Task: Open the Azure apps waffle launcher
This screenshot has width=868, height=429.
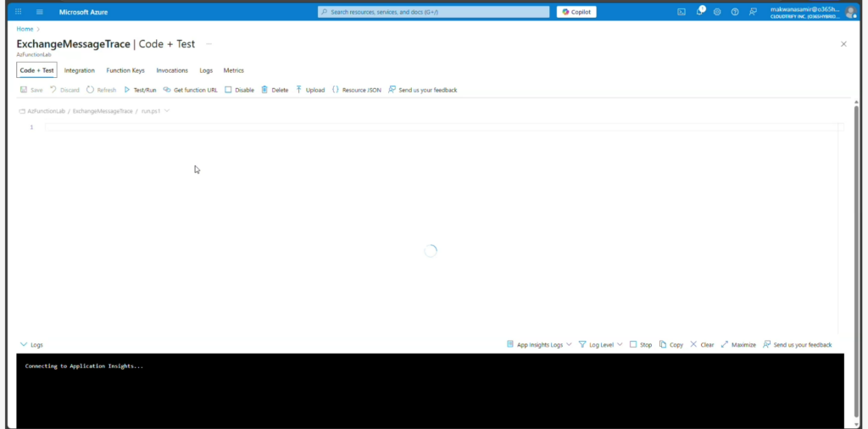Action: (x=19, y=12)
